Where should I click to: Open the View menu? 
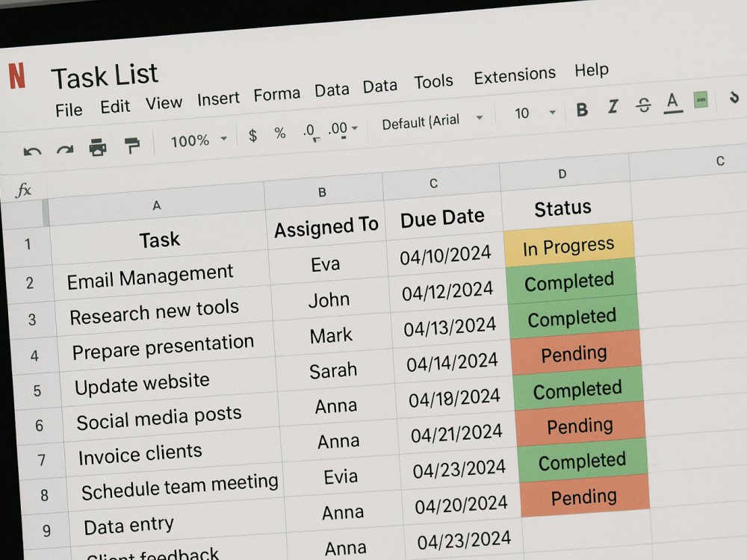pyautogui.click(x=164, y=103)
